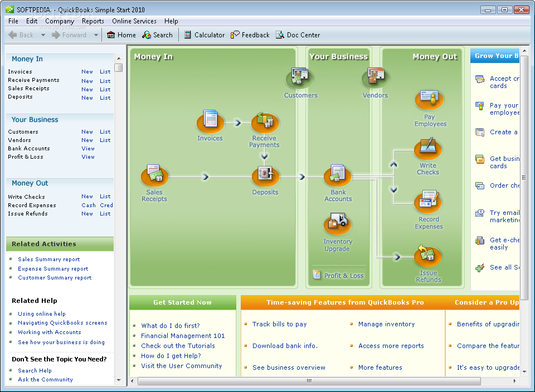Click the Pay your employees icon
This screenshot has height=392, width=535.
[x=480, y=106]
